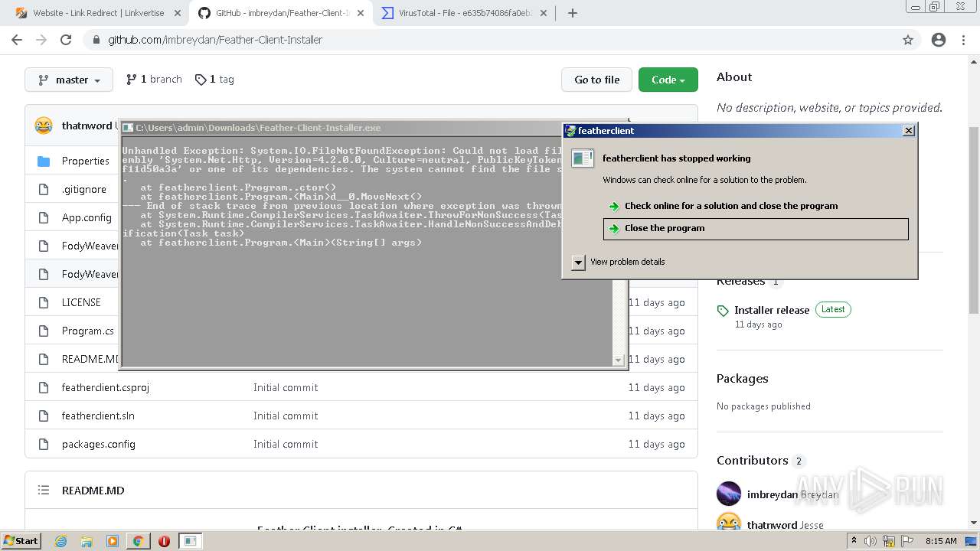View the 1 tag link

(x=214, y=80)
